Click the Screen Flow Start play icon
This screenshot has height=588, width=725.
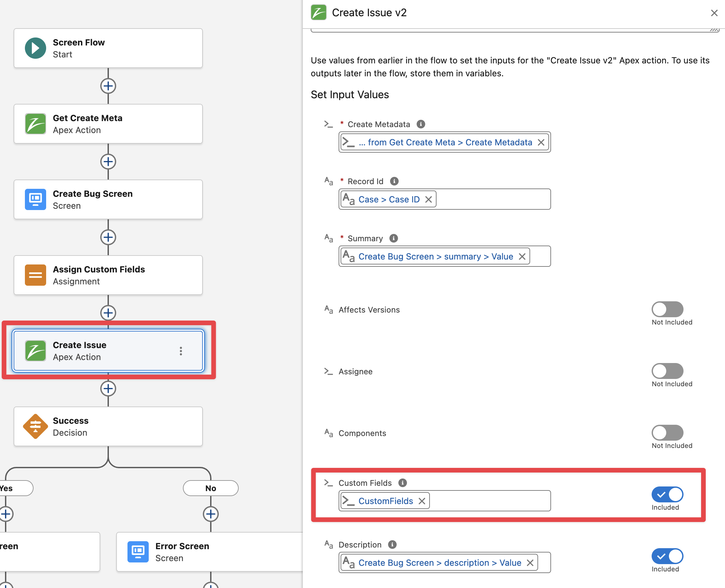coord(35,48)
